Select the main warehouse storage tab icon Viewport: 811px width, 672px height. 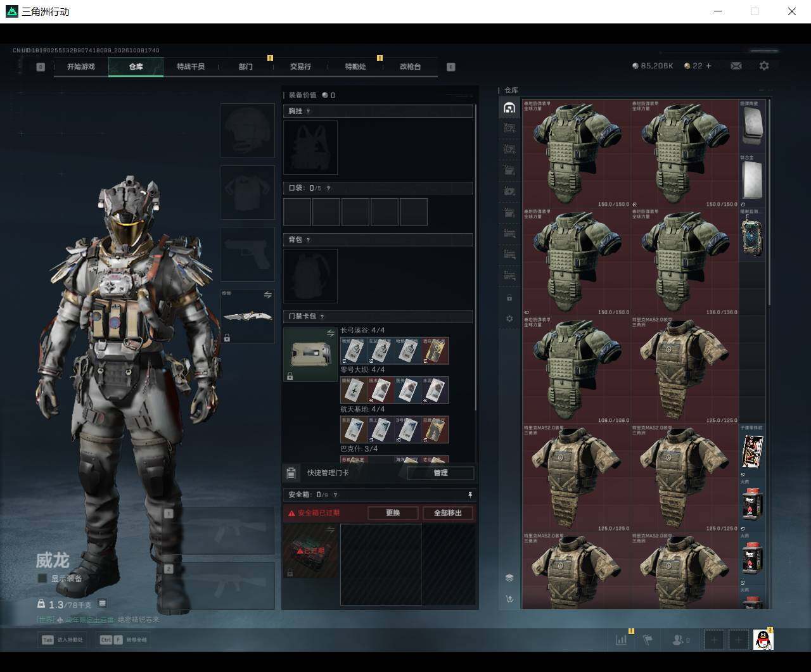pyautogui.click(x=509, y=108)
